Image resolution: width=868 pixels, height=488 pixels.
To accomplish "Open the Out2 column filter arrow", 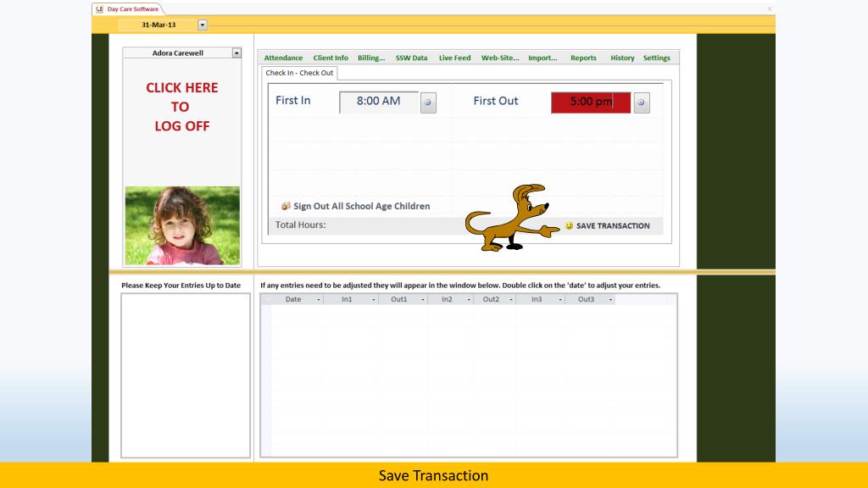I will [511, 300].
